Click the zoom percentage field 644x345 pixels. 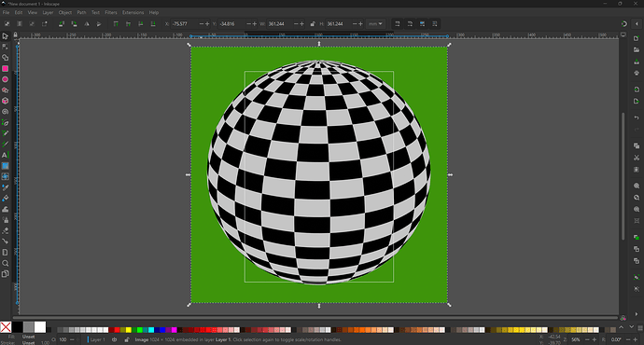point(576,339)
